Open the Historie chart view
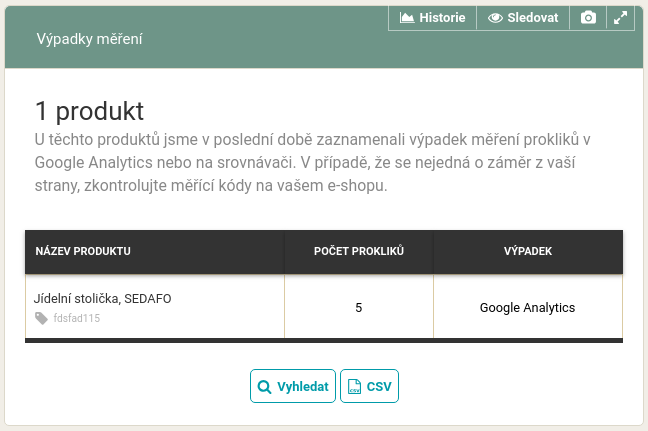Viewport: 648px width, 431px height. click(x=432, y=18)
